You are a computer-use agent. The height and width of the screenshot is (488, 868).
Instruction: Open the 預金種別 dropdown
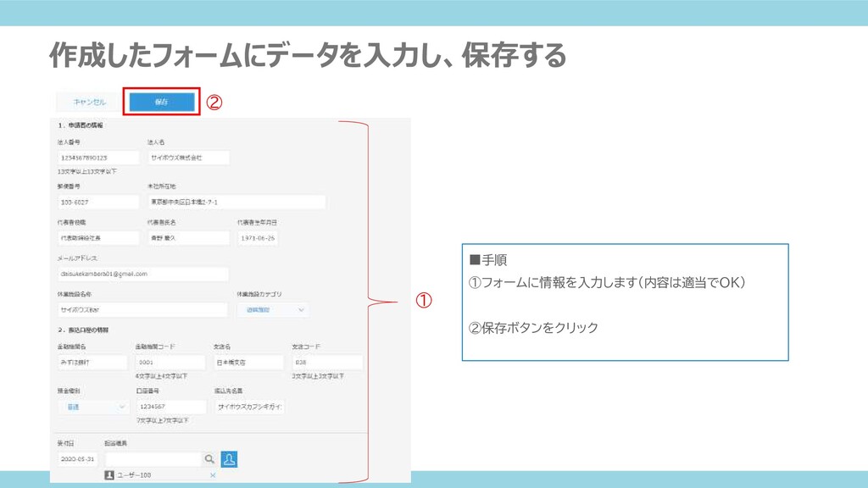point(93,407)
